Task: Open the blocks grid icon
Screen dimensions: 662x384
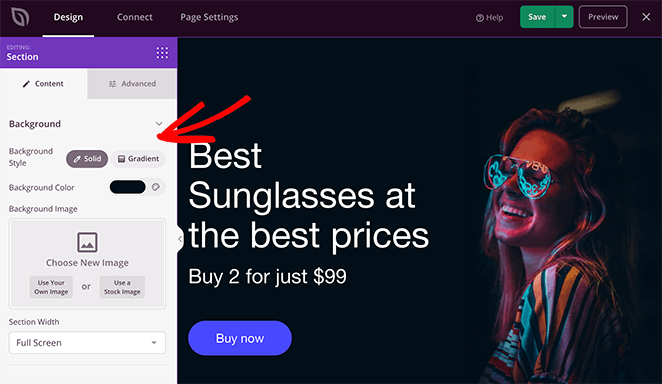Action: tap(162, 53)
